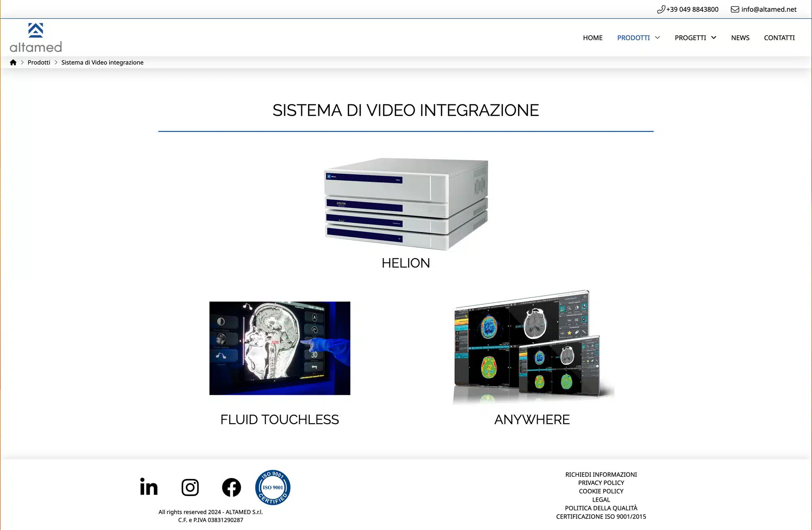812x530 pixels.
Task: Click the home breadcrumb icon
Action: 13,62
